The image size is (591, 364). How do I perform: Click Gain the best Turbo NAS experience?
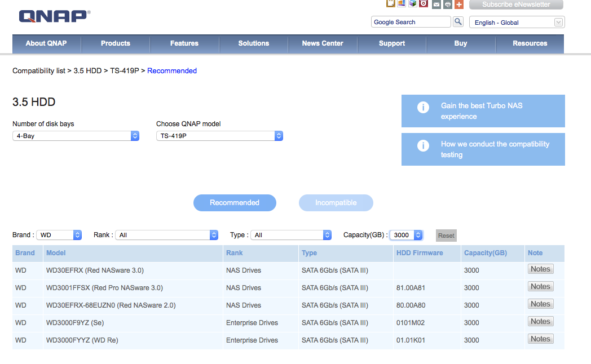click(483, 111)
